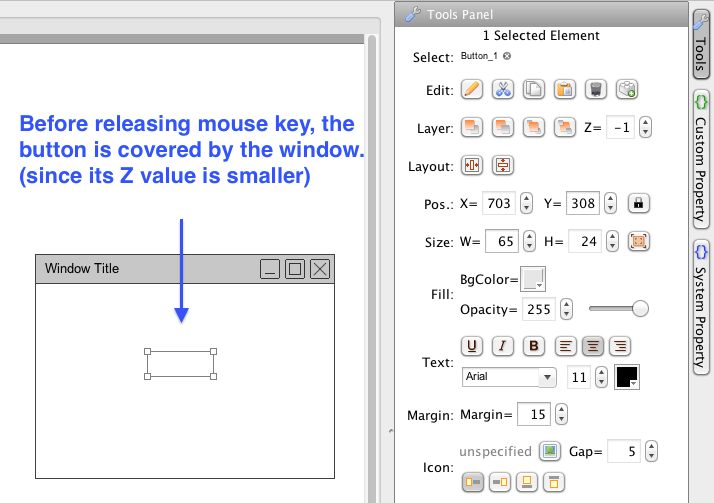
Task: Open the black text color dropdown
Action: coord(627,377)
